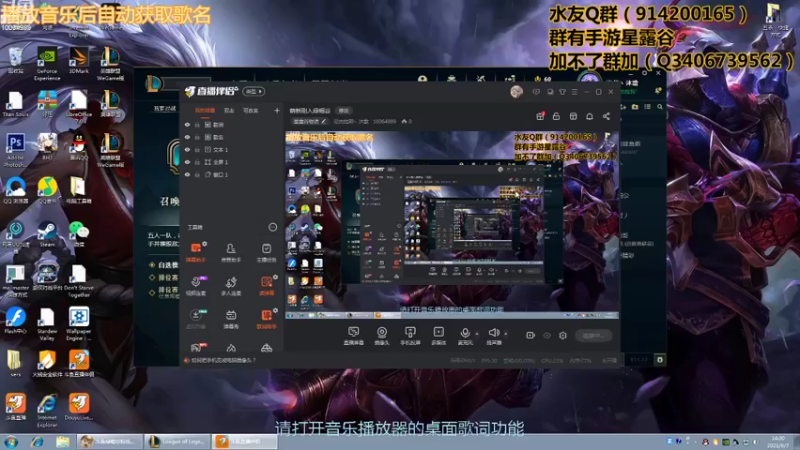Switch to the third scene tab

(250, 111)
